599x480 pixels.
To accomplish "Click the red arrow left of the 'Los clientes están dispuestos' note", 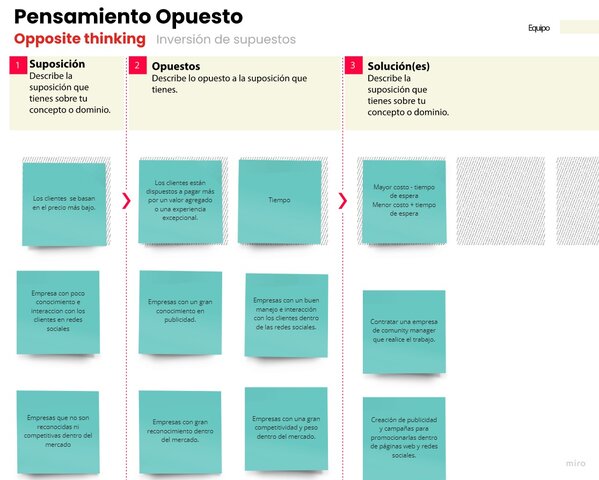I will 126,201.
